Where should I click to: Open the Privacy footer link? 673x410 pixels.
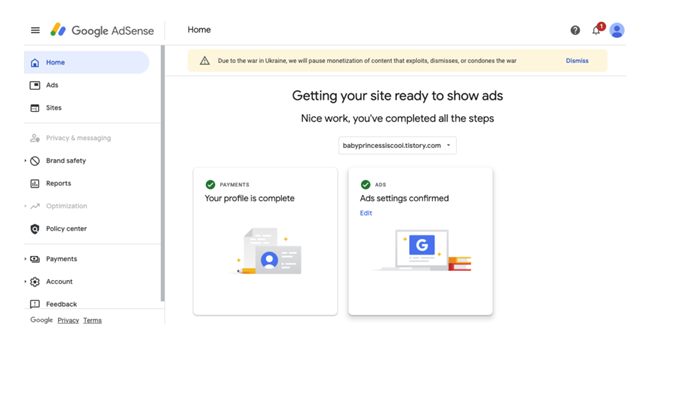pos(68,320)
